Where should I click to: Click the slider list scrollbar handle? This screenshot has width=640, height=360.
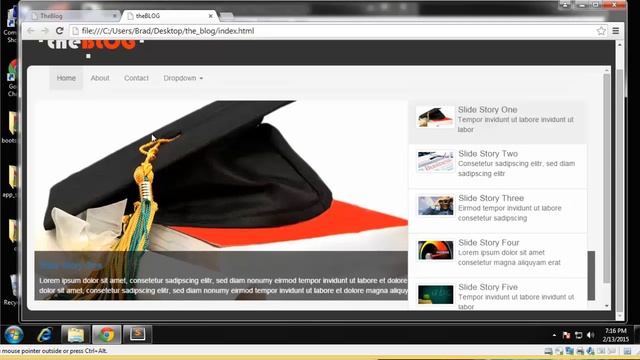(591, 276)
